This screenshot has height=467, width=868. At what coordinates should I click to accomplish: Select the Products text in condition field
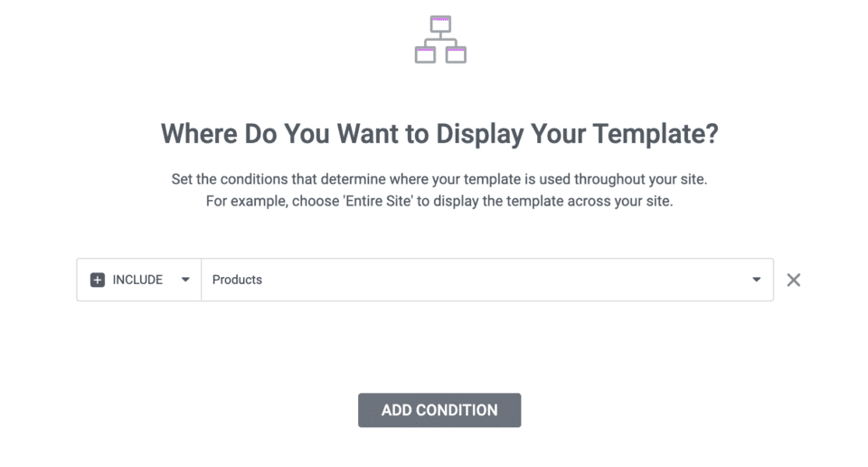(x=237, y=281)
